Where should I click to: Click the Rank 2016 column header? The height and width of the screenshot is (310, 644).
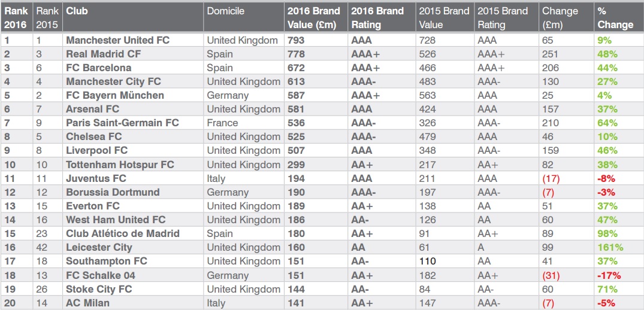coord(16,18)
